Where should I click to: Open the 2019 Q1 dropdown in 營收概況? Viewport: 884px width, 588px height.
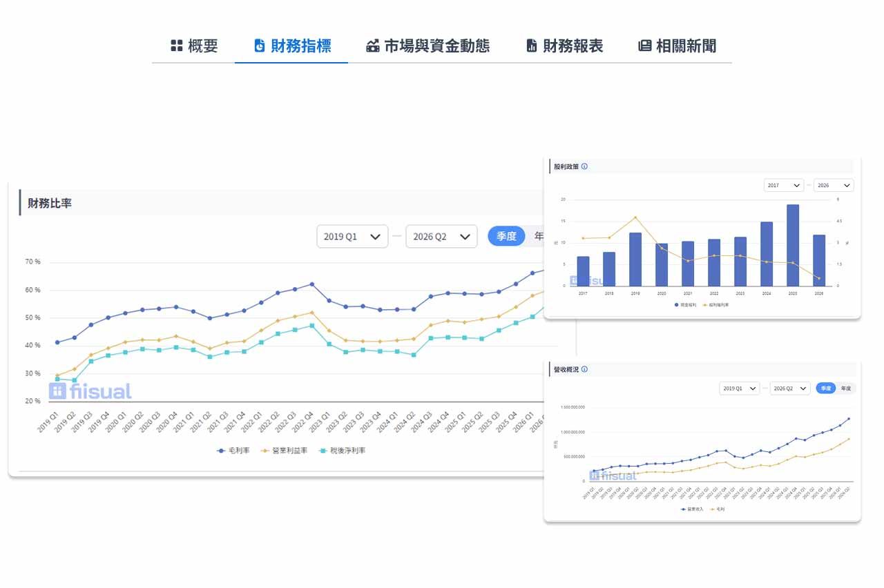(x=739, y=389)
